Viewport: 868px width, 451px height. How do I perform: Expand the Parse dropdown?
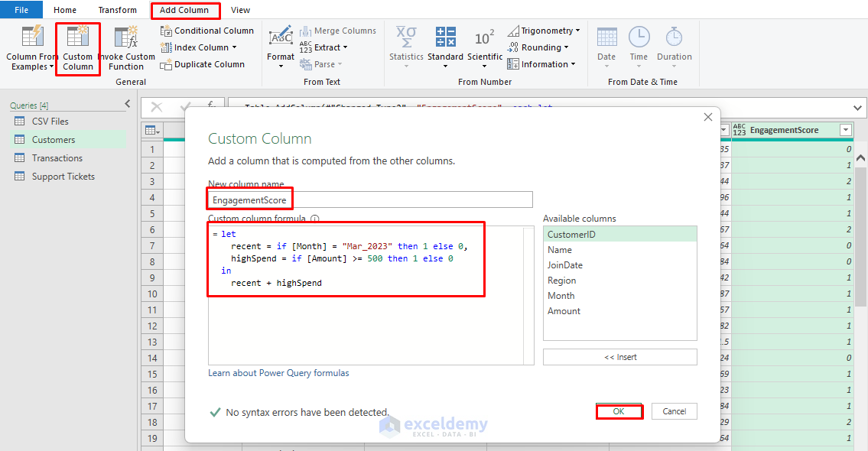[320, 64]
